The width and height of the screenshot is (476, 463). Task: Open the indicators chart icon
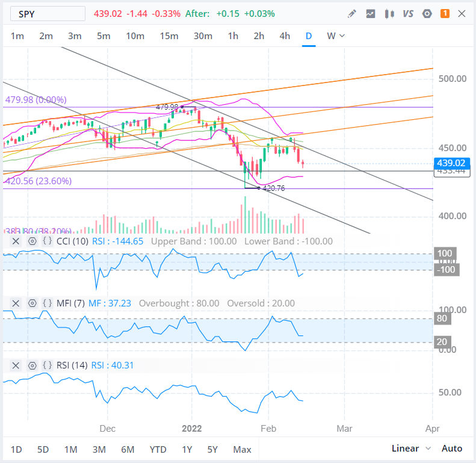coord(371,14)
